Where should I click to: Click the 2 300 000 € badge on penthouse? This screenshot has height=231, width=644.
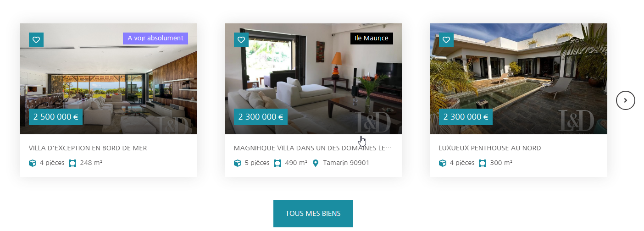click(x=466, y=117)
